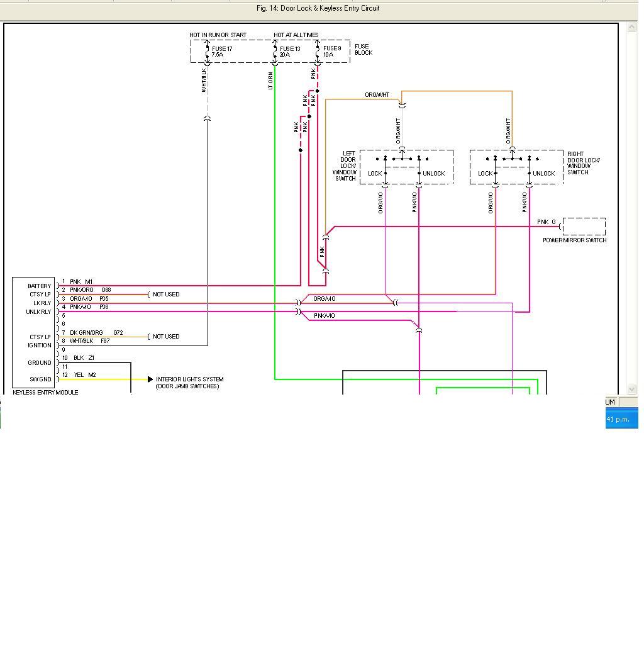Click the 'KEYLESS ENTRY MODULE' label
The height and width of the screenshot is (662, 644).
click(x=45, y=392)
